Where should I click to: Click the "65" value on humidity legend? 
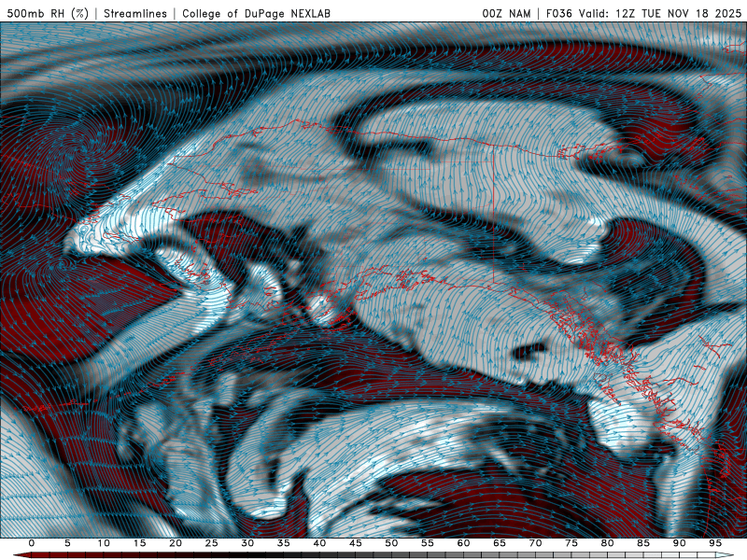pos(500,543)
